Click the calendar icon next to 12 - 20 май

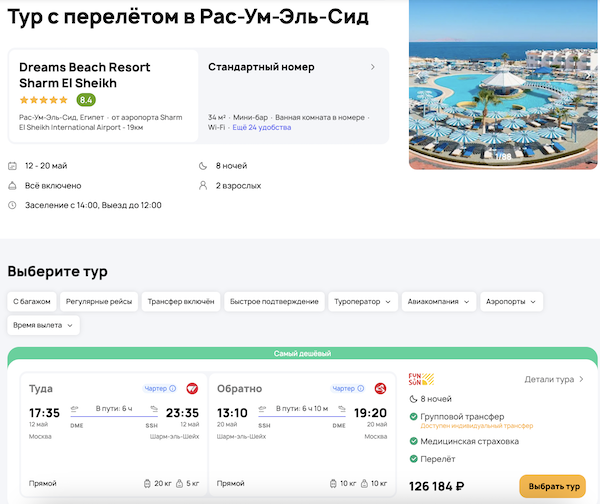[12, 165]
